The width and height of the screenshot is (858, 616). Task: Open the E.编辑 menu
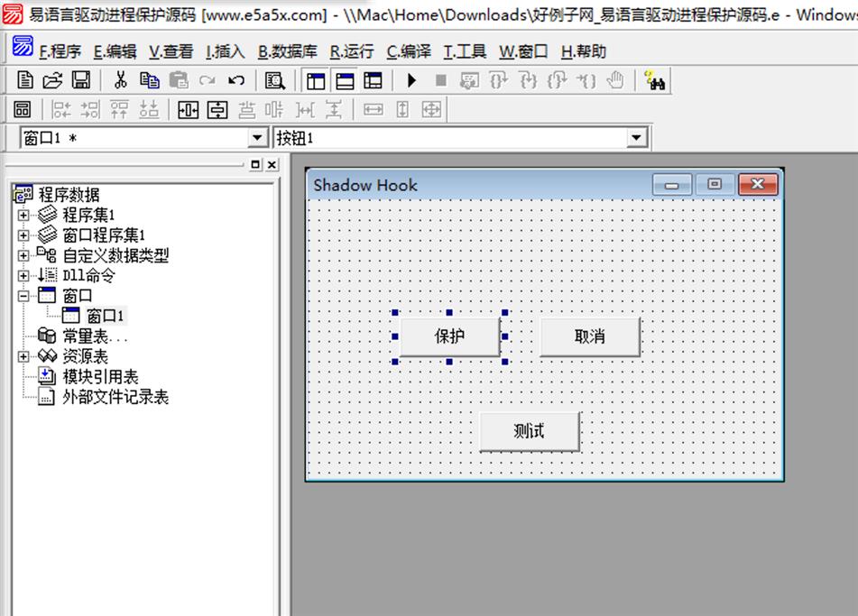[x=115, y=51]
